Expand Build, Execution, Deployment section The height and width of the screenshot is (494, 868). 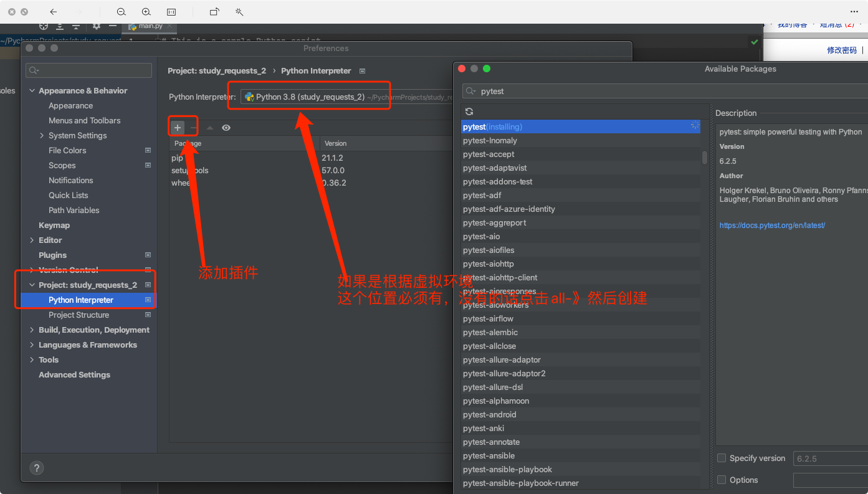(32, 330)
